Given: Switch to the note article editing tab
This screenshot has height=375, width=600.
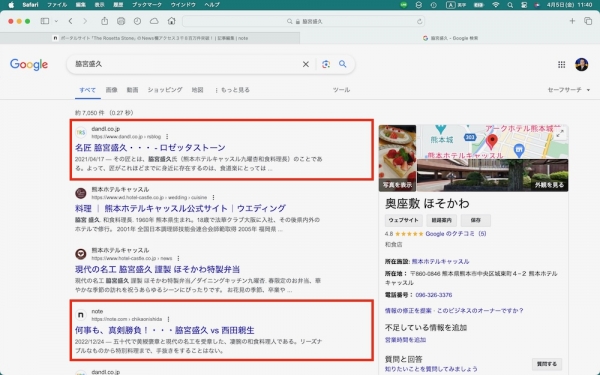Looking at the screenshot, I should pyautogui.click(x=150, y=38).
